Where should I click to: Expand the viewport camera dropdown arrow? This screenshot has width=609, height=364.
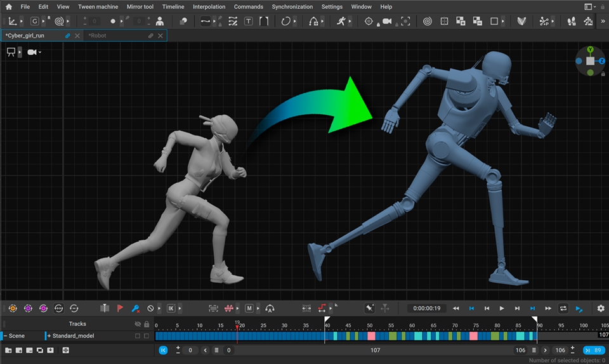39,53
